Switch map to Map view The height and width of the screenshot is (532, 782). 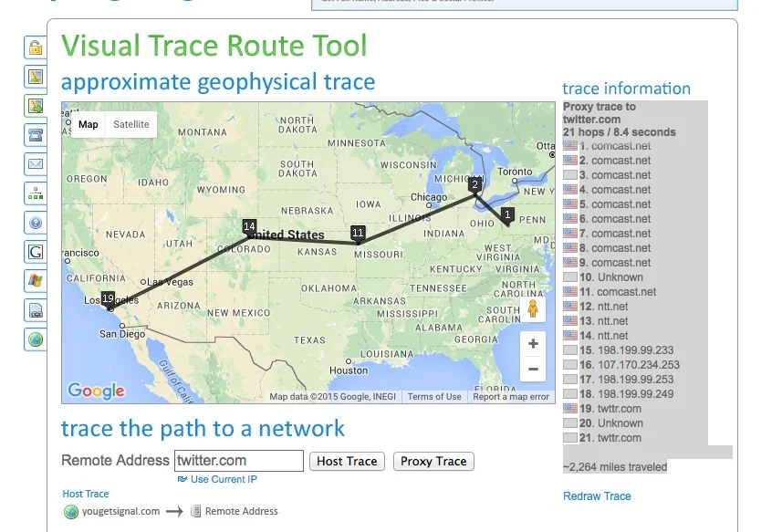(89, 125)
